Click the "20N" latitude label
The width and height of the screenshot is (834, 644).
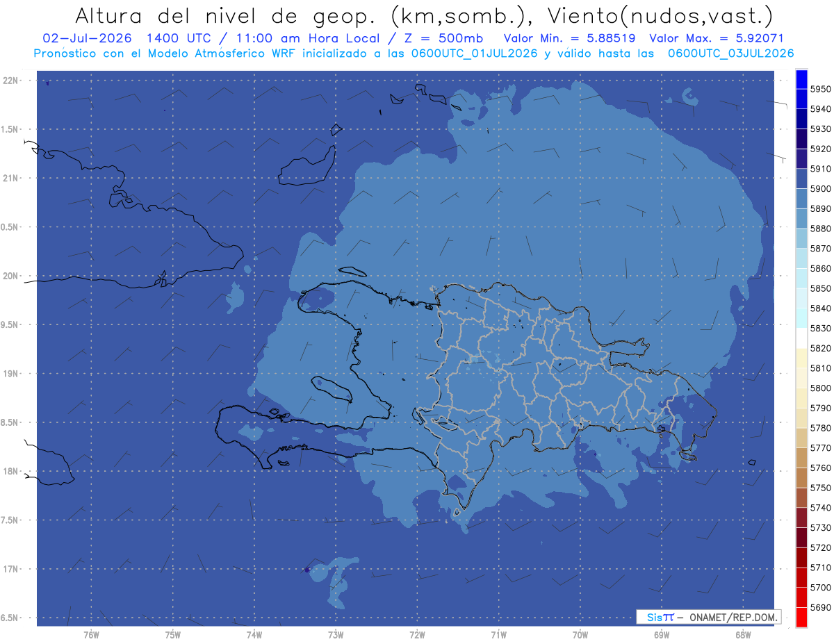click(x=11, y=276)
